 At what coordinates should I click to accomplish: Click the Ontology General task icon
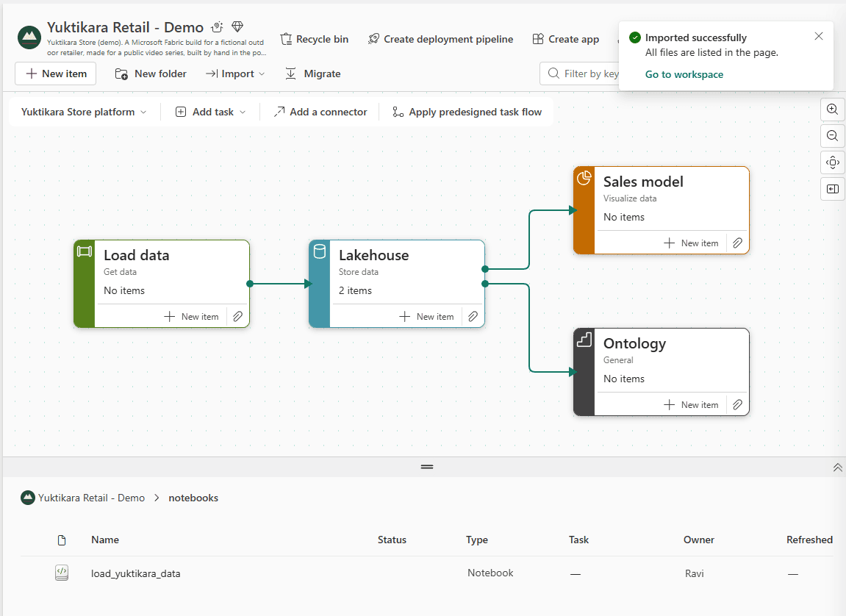584,340
